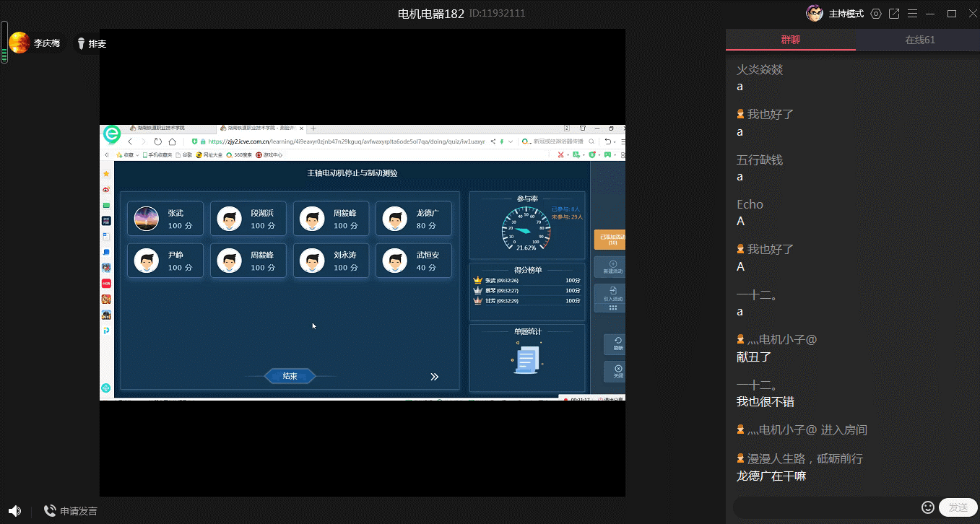This screenshot has height=524, width=980.
Task: Click the 参与率 gauge dial
Action: coord(526,228)
